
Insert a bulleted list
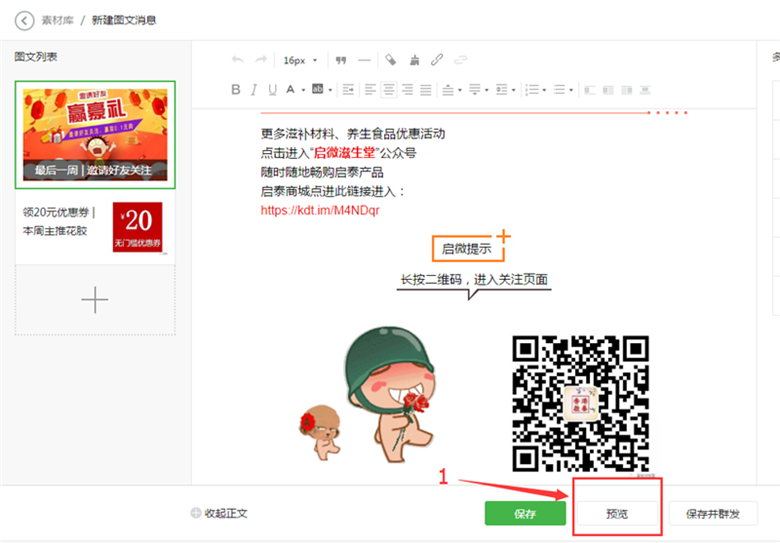click(x=560, y=90)
